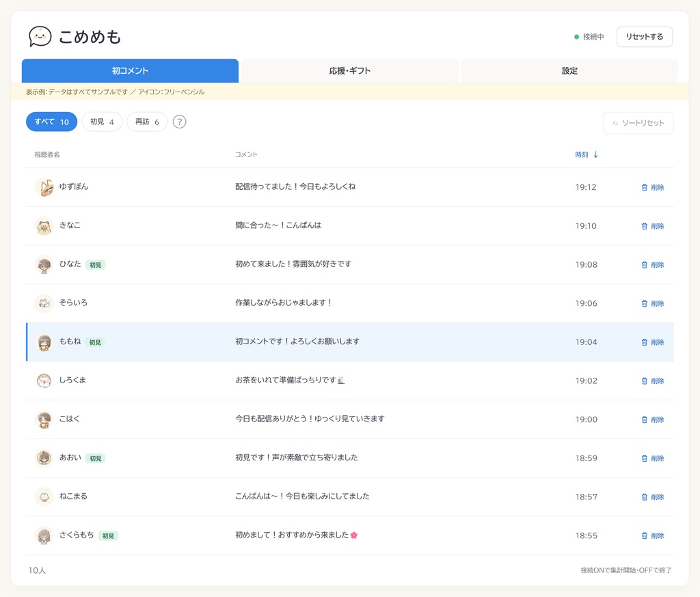The image size is (700, 597).
Task: Click ひなた's avatar icon
Action: click(44, 264)
